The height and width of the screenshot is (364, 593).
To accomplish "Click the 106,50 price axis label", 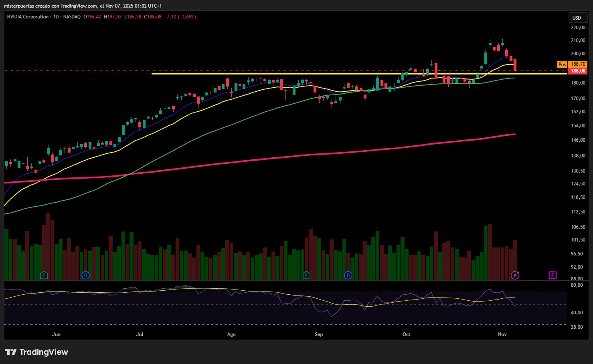I will click(x=578, y=227).
